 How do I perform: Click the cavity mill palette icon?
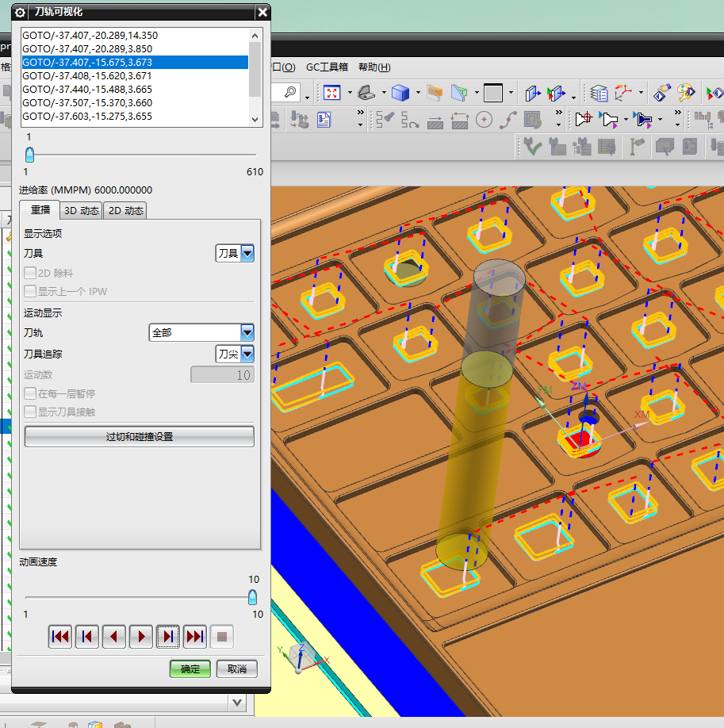tap(533, 120)
